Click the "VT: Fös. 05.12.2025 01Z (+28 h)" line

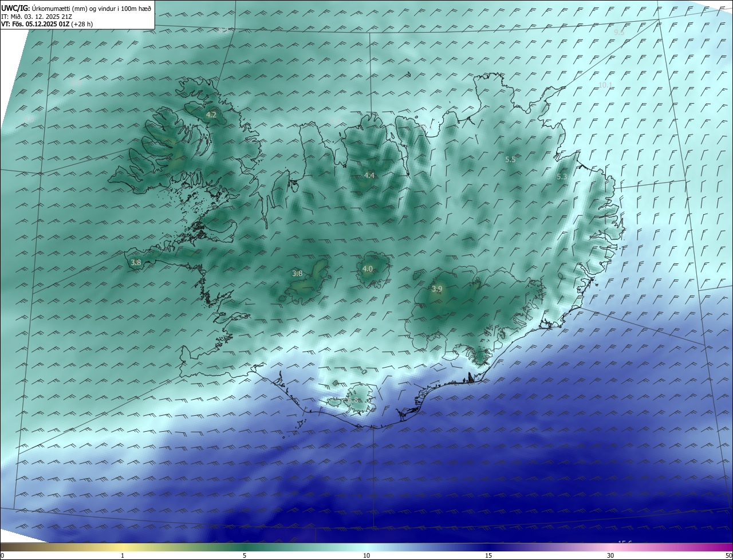(47, 24)
